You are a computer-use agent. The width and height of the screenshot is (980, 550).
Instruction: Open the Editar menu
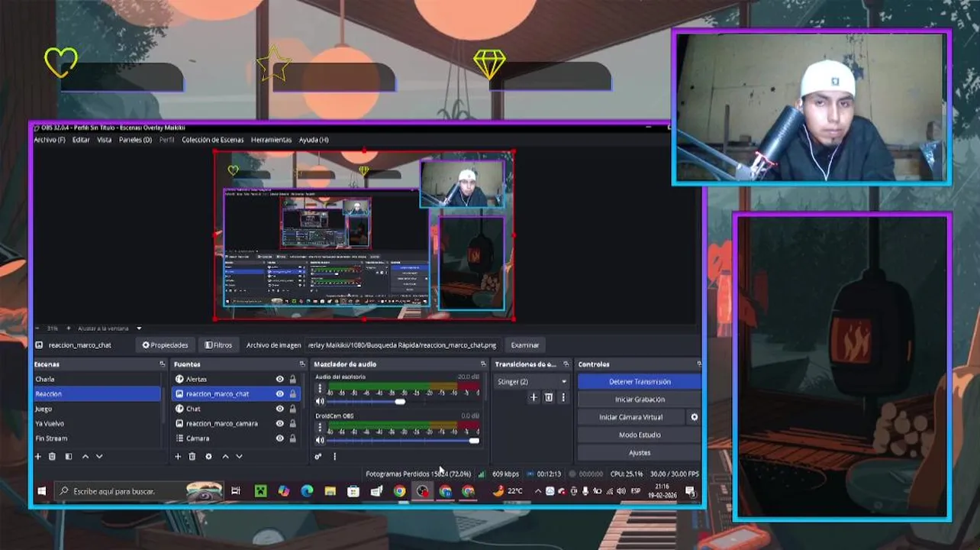[x=81, y=140]
